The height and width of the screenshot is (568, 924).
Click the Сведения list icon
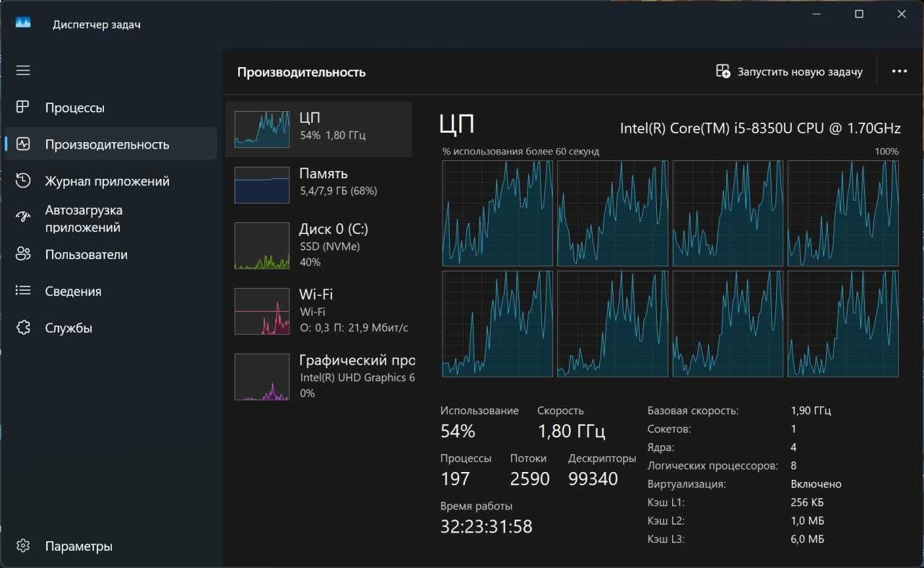pos(23,291)
